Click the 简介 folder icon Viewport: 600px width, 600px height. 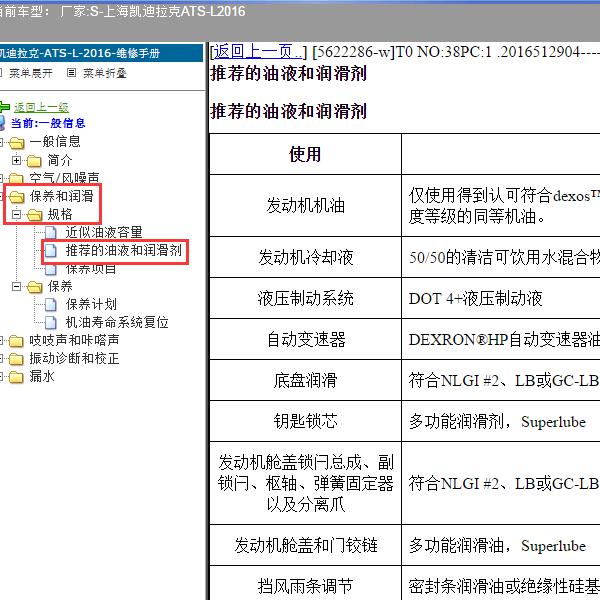[34, 161]
